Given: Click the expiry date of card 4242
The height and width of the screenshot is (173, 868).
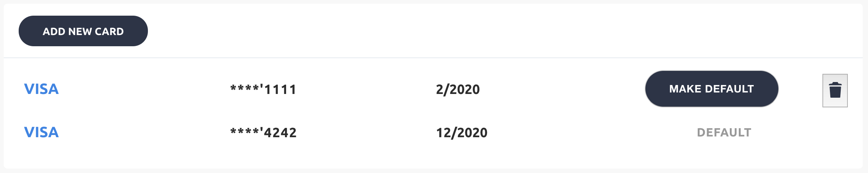Looking at the screenshot, I should pyautogui.click(x=462, y=133).
